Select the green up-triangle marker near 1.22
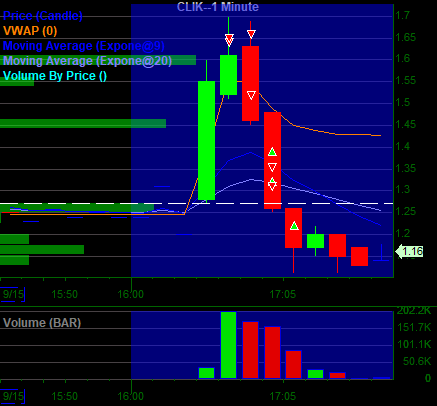The width and height of the screenshot is (437, 406). [294, 226]
